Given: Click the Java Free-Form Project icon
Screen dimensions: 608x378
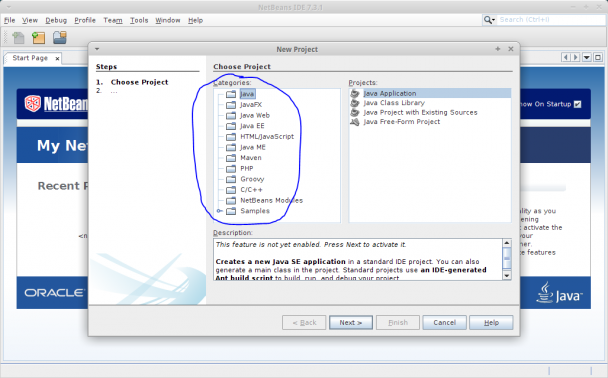Looking at the screenshot, I should pyautogui.click(x=355, y=122).
